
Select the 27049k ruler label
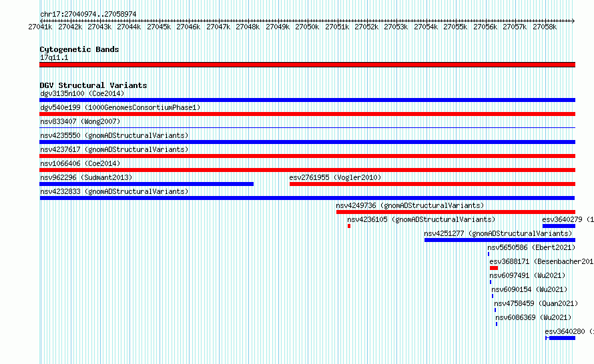(x=278, y=27)
